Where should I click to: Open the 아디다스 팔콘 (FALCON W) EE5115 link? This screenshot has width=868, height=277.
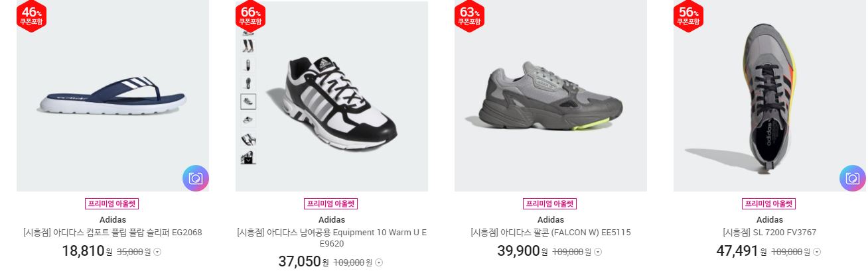point(550,233)
